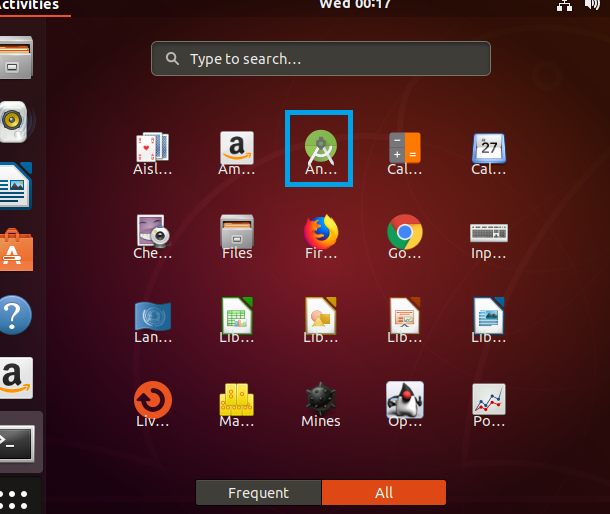
Task: Switch to the All apps tab
Action: pyautogui.click(x=384, y=493)
